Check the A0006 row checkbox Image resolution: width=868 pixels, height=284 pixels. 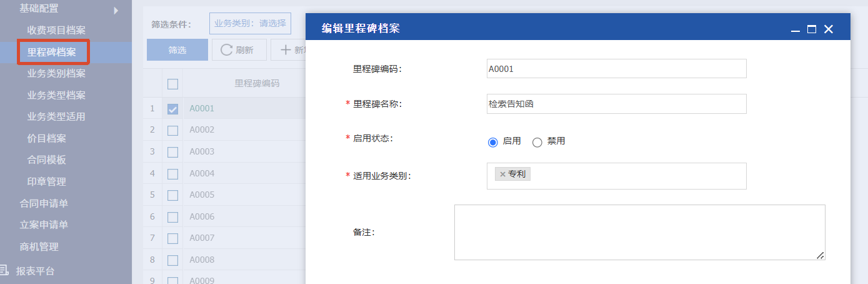click(173, 217)
